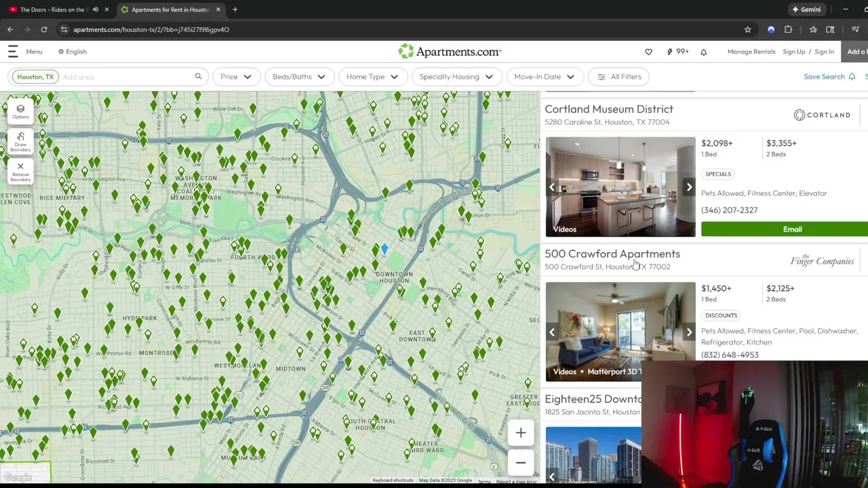The image size is (868, 488).
Task: Open All Filters panel
Action: [x=618, y=77]
